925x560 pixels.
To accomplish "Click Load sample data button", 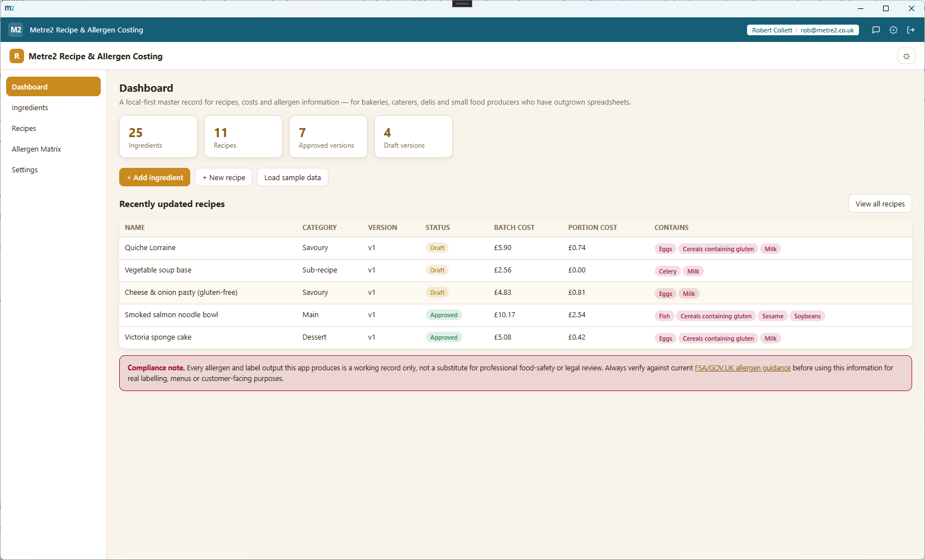I will tap(293, 177).
